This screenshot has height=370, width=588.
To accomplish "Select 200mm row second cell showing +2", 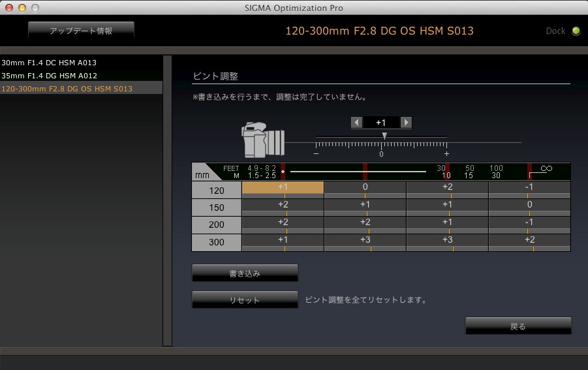I will tap(365, 225).
